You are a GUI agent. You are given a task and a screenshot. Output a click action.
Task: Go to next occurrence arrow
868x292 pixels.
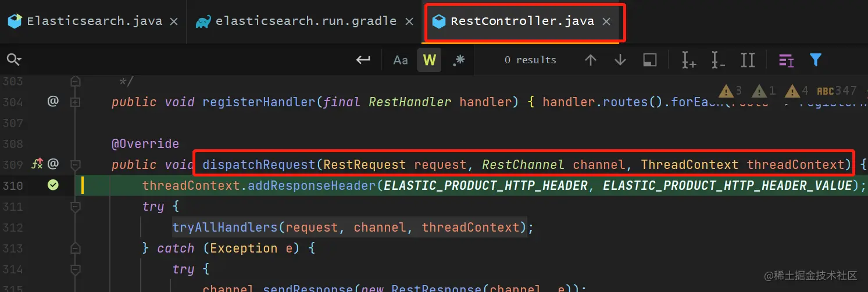tap(620, 60)
